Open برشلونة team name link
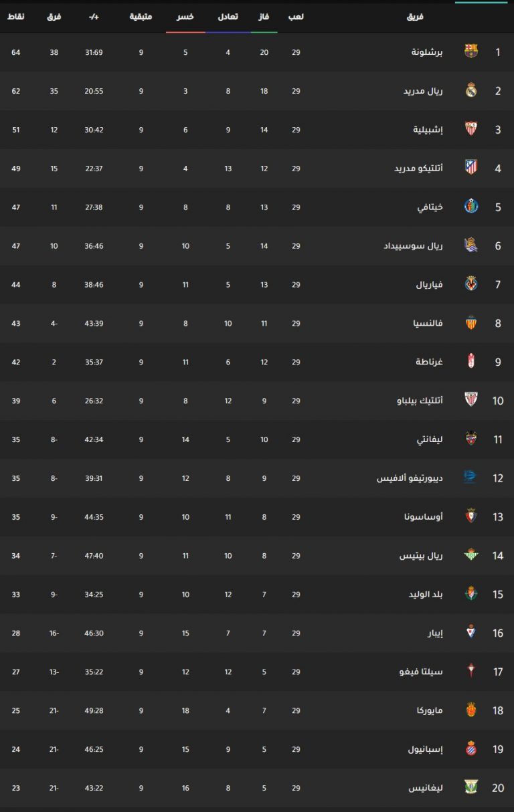Viewport: 514px width, 812px height. pos(427,52)
